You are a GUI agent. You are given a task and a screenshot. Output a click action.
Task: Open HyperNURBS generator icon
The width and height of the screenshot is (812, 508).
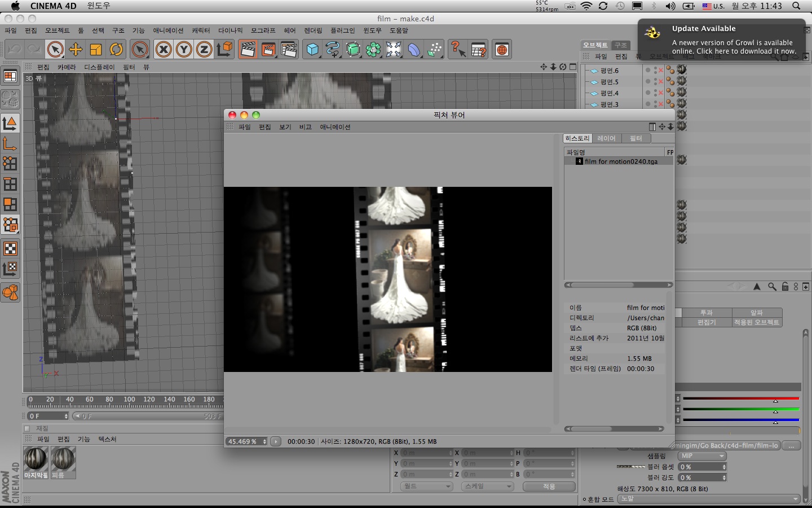353,50
